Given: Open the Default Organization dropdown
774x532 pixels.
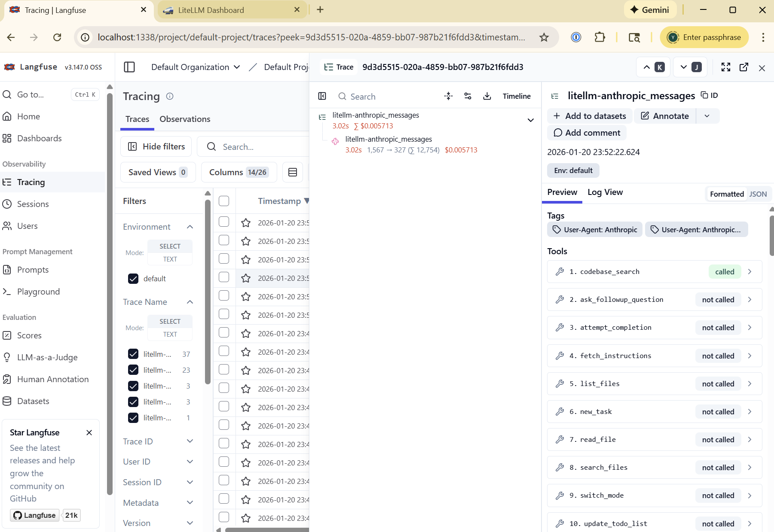Looking at the screenshot, I should [x=195, y=67].
